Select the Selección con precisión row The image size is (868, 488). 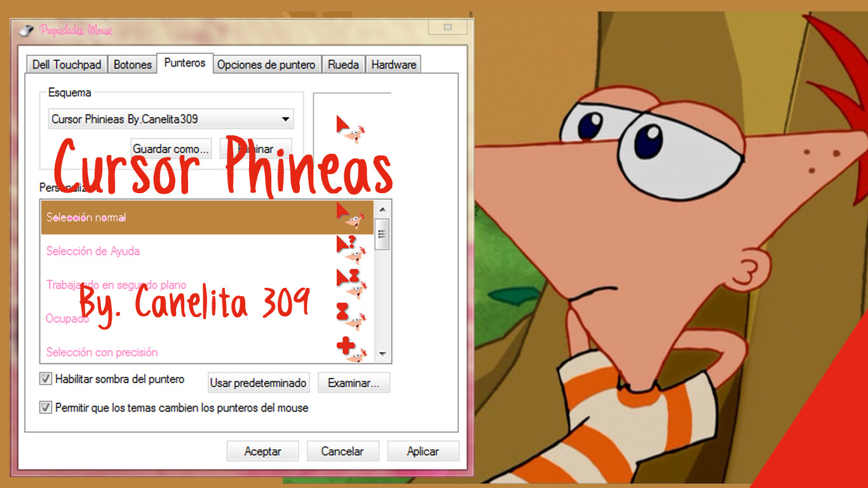pyautogui.click(x=207, y=349)
